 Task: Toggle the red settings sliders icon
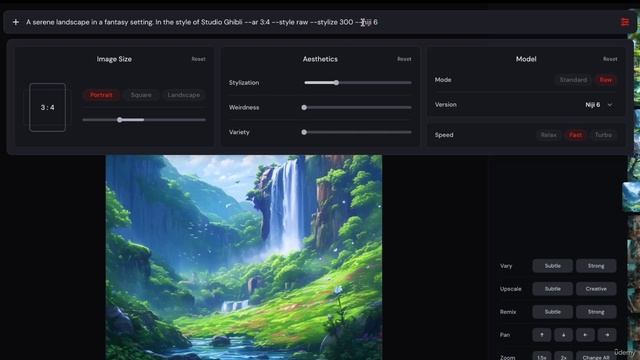point(625,22)
